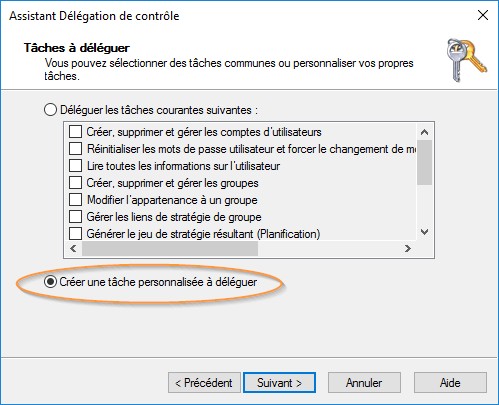
Task: Click the task list scroll down arrow
Action: tap(424, 232)
